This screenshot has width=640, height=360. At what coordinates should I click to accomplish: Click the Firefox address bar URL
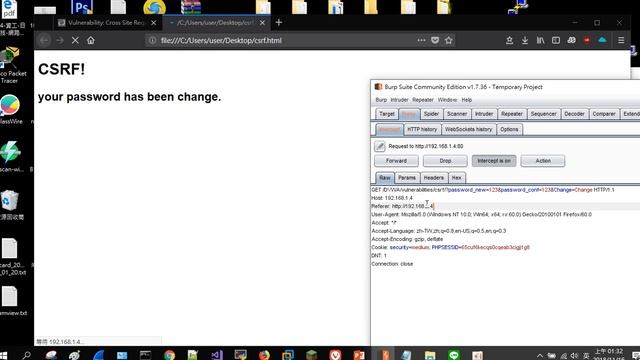[x=221, y=40]
